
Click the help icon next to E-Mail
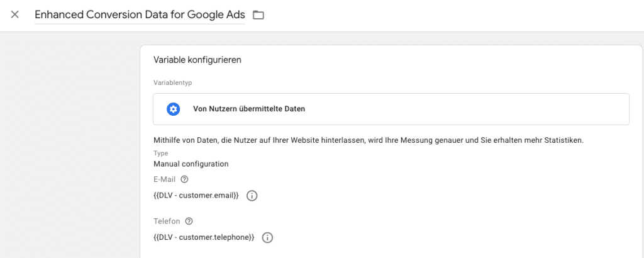[x=184, y=179]
